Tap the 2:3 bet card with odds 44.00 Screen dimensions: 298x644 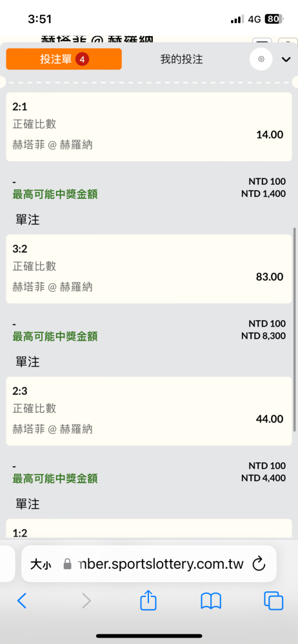pos(149,411)
